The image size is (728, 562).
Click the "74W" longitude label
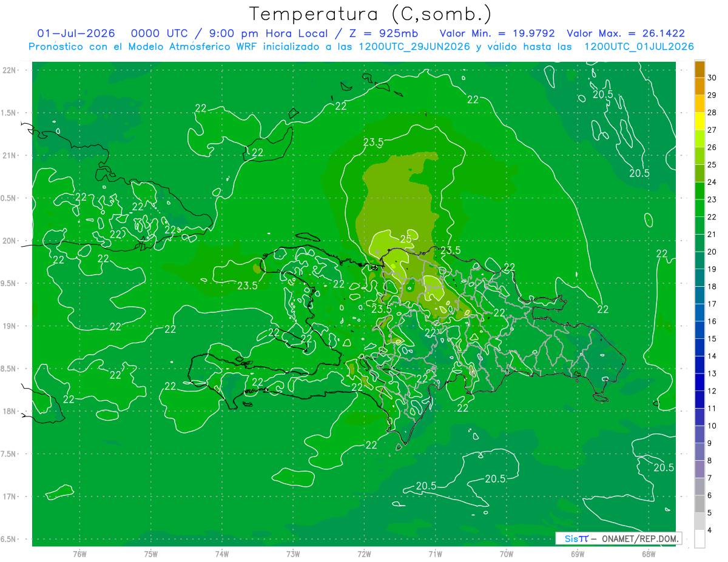coord(222,555)
